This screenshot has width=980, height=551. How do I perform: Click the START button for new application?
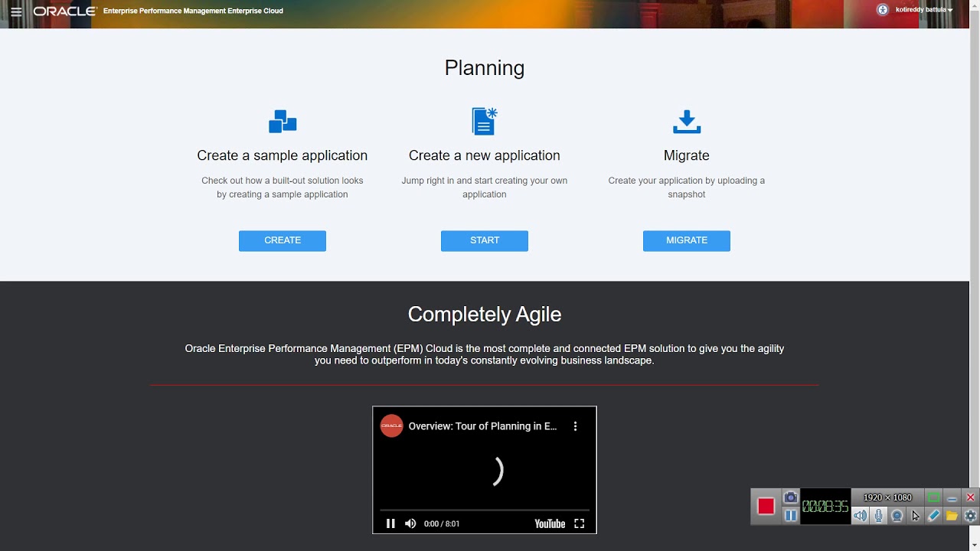(485, 240)
